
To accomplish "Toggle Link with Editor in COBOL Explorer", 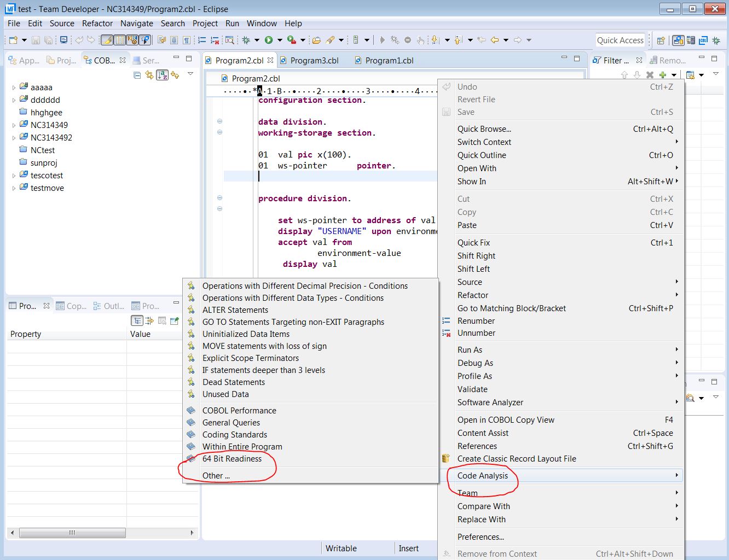I will point(149,75).
